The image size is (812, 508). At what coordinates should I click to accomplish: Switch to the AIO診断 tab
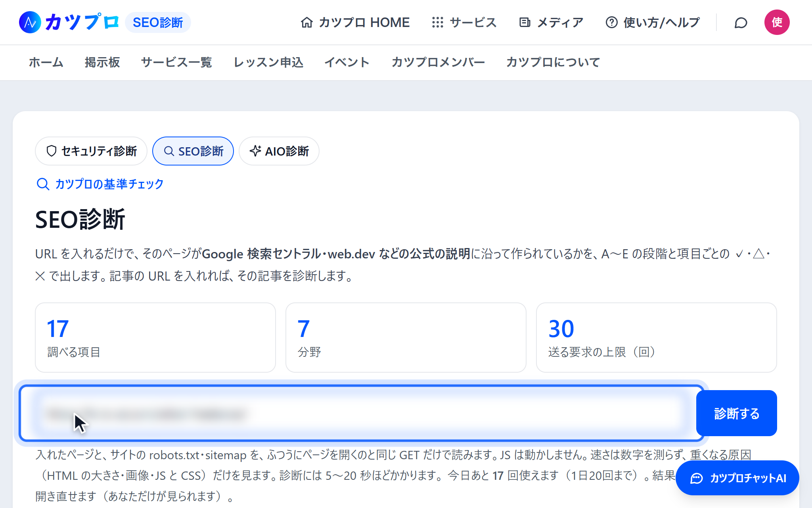pos(279,151)
